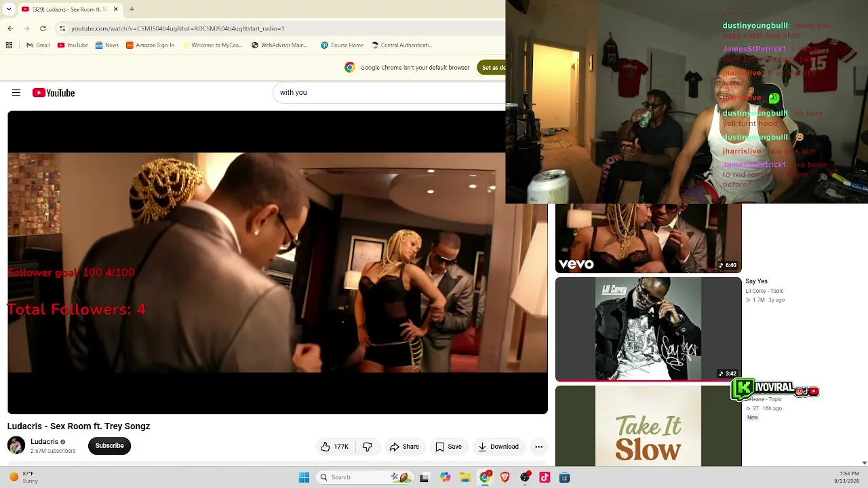Open the Central Authentication bookmark

point(402,45)
